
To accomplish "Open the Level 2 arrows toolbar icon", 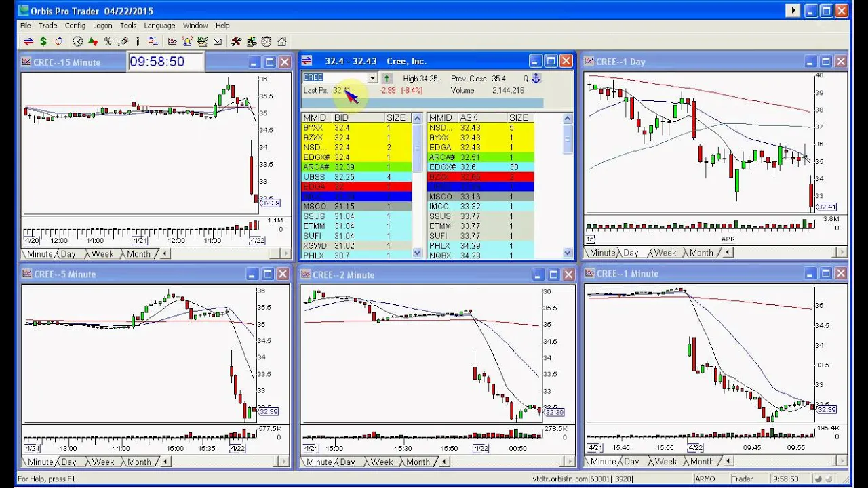I will point(28,41).
